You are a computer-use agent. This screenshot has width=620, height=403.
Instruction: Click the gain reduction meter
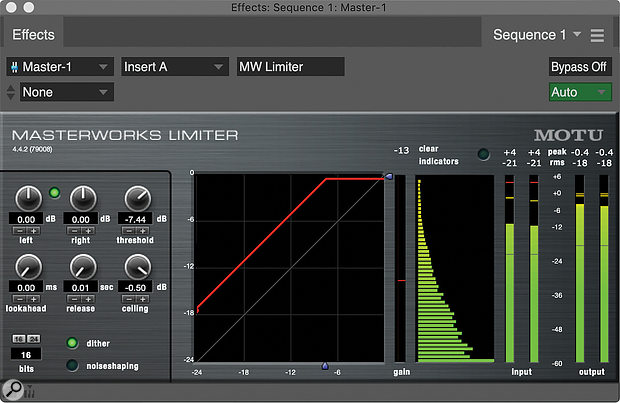click(x=401, y=269)
